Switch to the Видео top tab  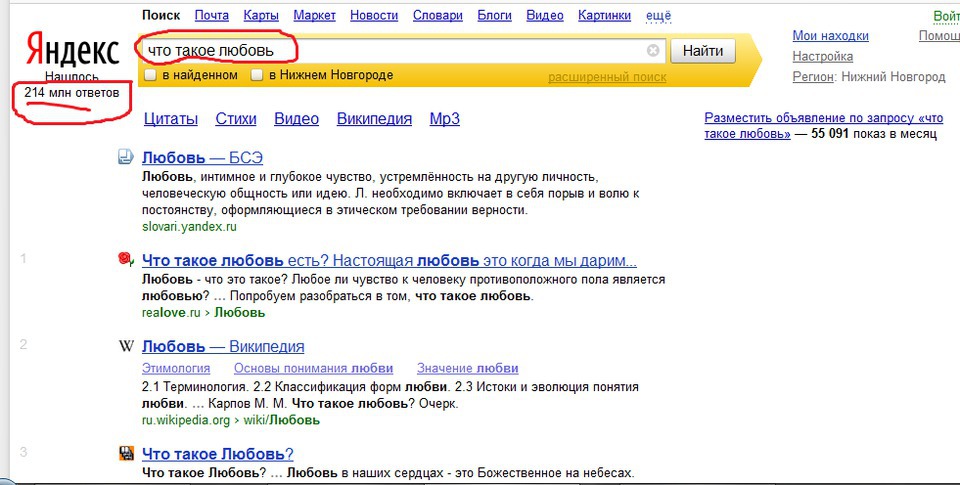tap(545, 16)
